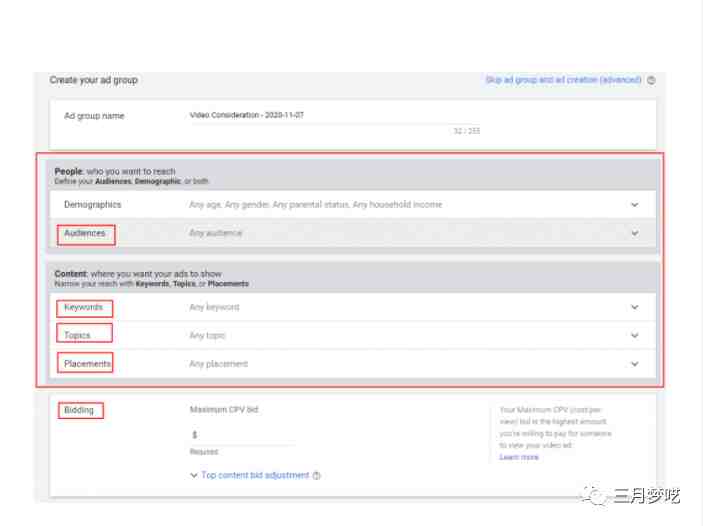Image resolution: width=703 pixels, height=526 pixels.
Task: Expand the Keywords row chevron
Action: click(x=634, y=307)
